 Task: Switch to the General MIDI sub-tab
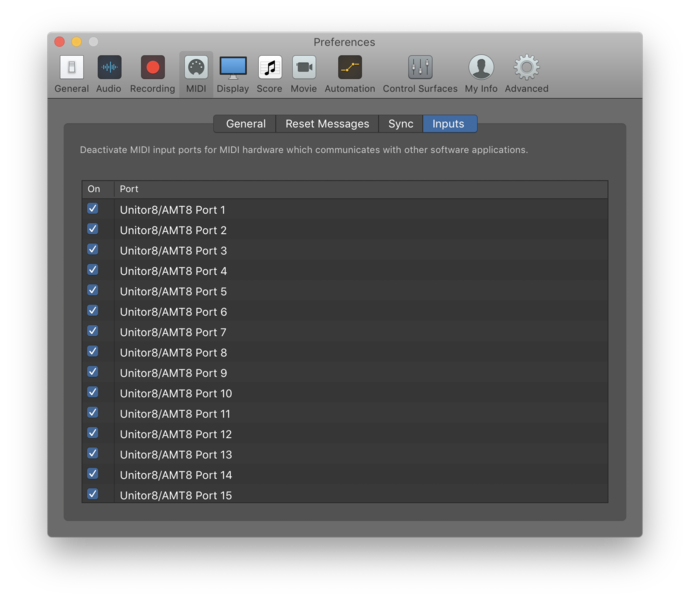click(x=245, y=124)
